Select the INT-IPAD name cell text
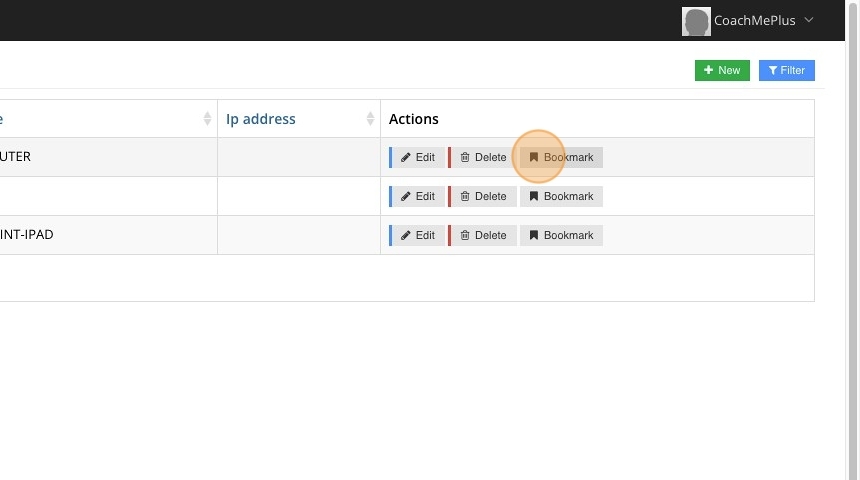Image resolution: width=860 pixels, height=480 pixels. click(x=26, y=234)
